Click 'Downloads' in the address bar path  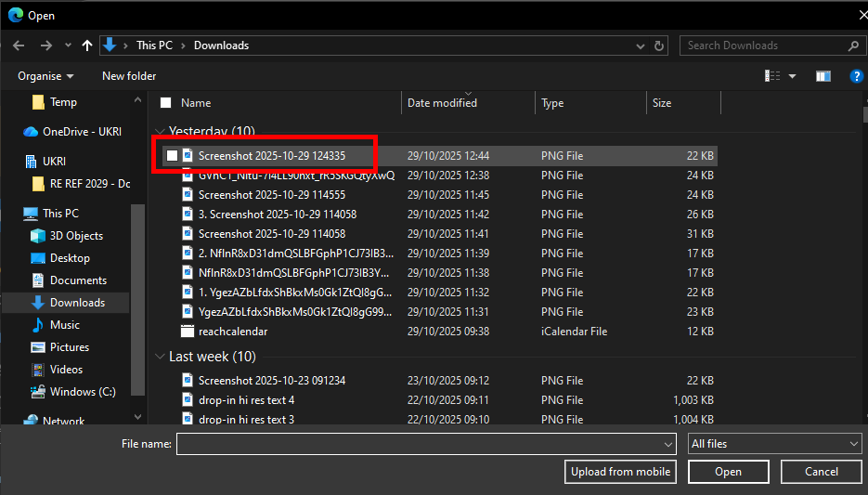pyautogui.click(x=222, y=46)
